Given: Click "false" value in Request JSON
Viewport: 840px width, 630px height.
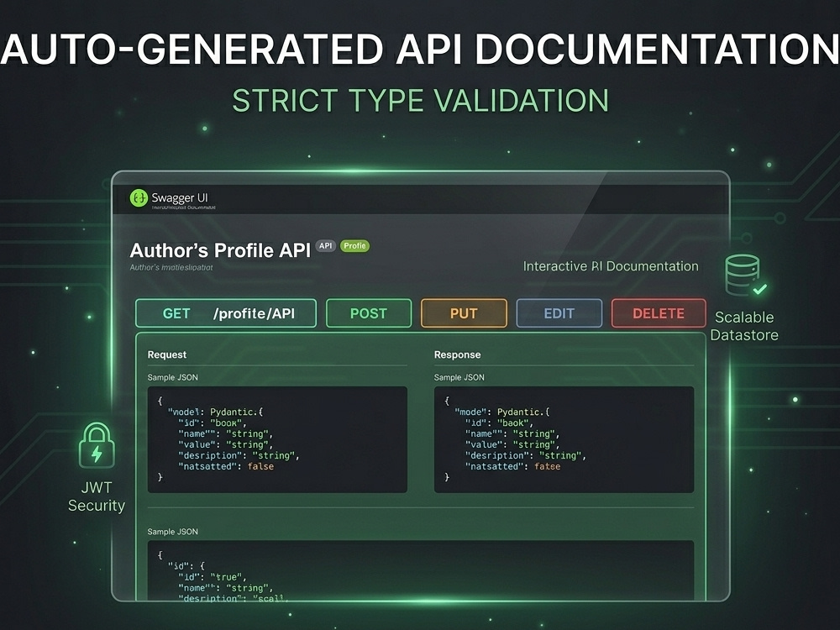Looking at the screenshot, I should (x=260, y=466).
